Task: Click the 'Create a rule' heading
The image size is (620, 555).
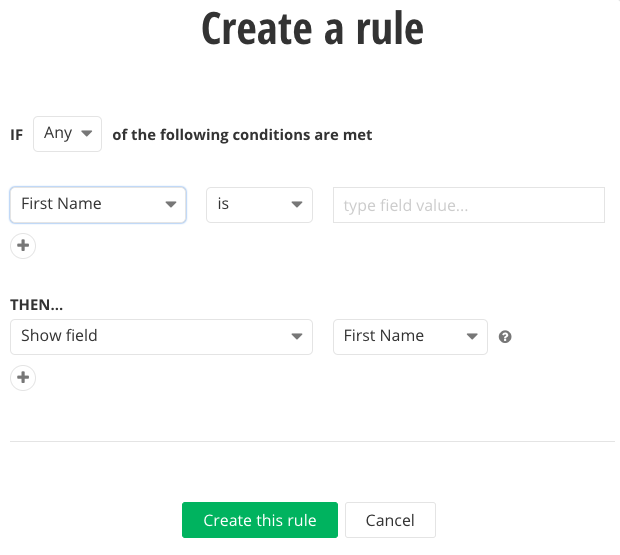Action: coord(312,28)
